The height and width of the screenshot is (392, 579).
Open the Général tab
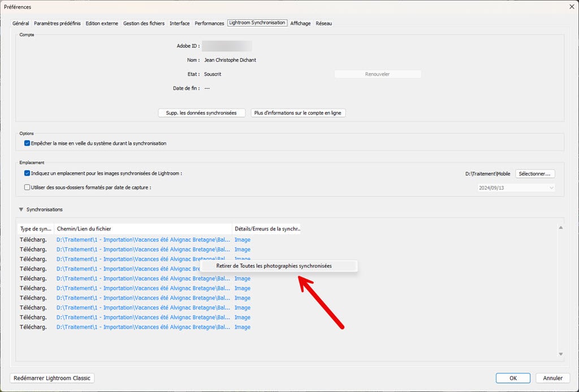(21, 23)
